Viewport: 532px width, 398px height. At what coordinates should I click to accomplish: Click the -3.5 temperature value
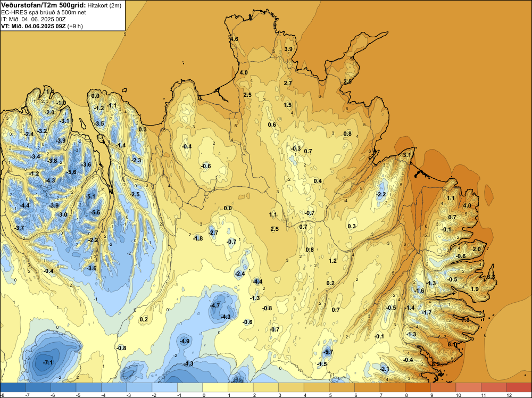click(x=99, y=123)
